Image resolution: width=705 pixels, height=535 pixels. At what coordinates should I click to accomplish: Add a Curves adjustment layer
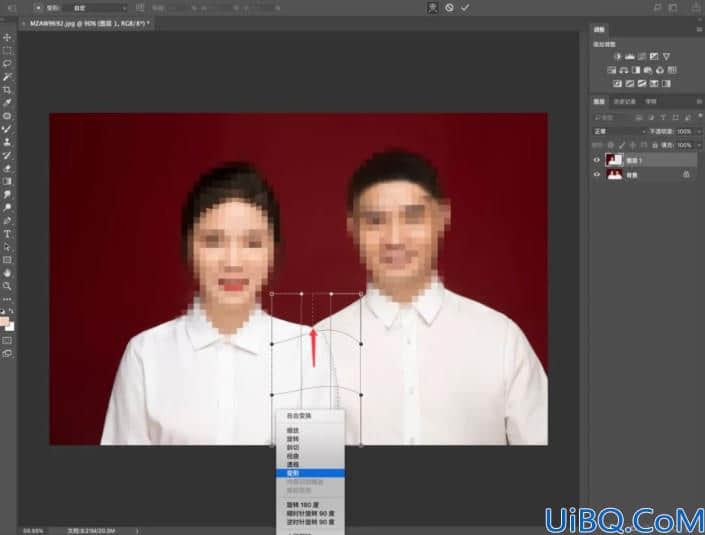[642, 56]
